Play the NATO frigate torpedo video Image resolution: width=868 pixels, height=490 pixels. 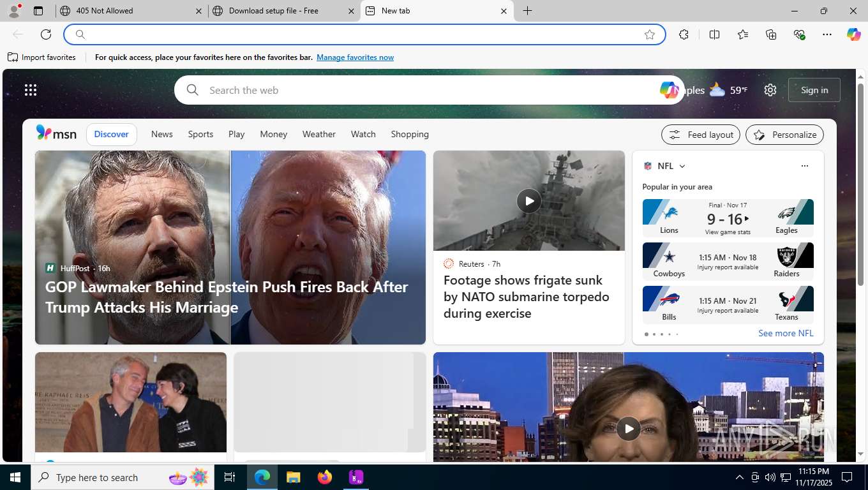point(528,201)
